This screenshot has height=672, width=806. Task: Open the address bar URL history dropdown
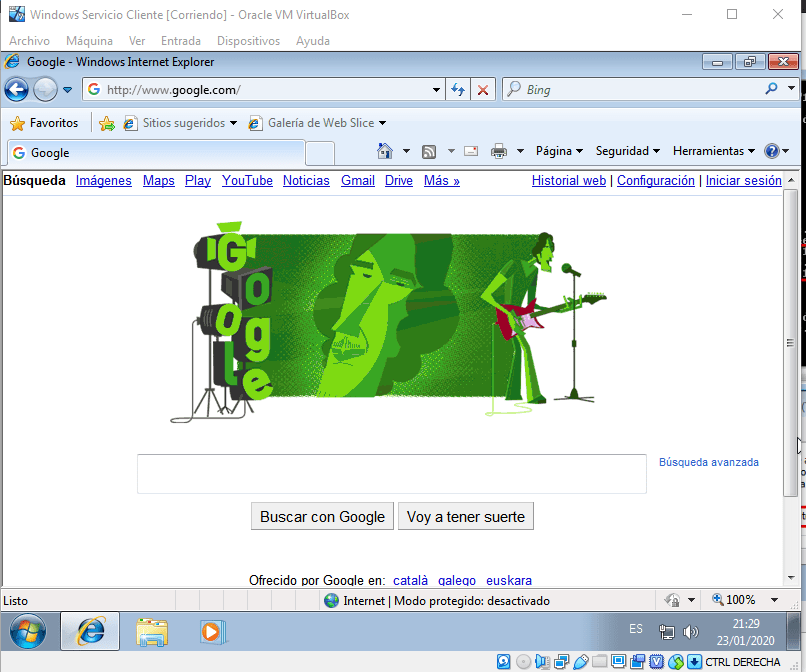436,89
